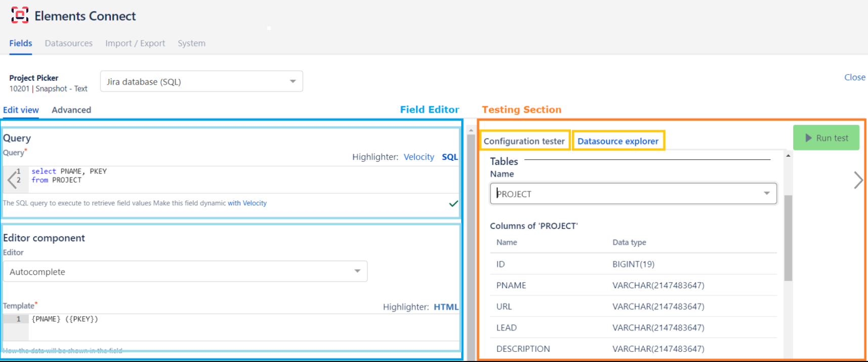Select HTML highlighter for template
This screenshot has width=868, height=362.
pyautogui.click(x=446, y=307)
